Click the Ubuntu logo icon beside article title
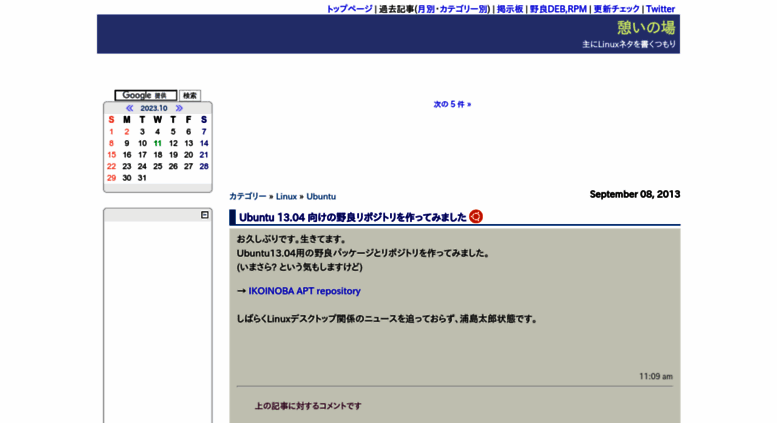Viewport: 777px width, 423px height. 476,216
